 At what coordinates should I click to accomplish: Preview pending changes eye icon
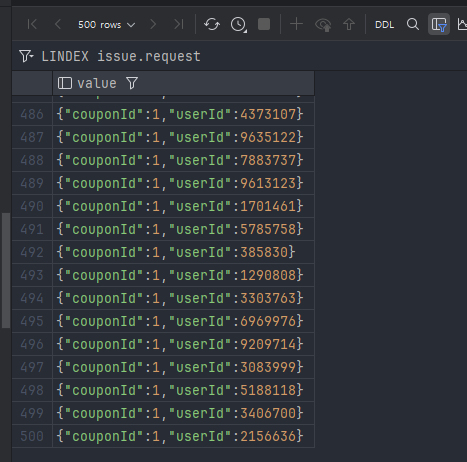pyautogui.click(x=323, y=25)
